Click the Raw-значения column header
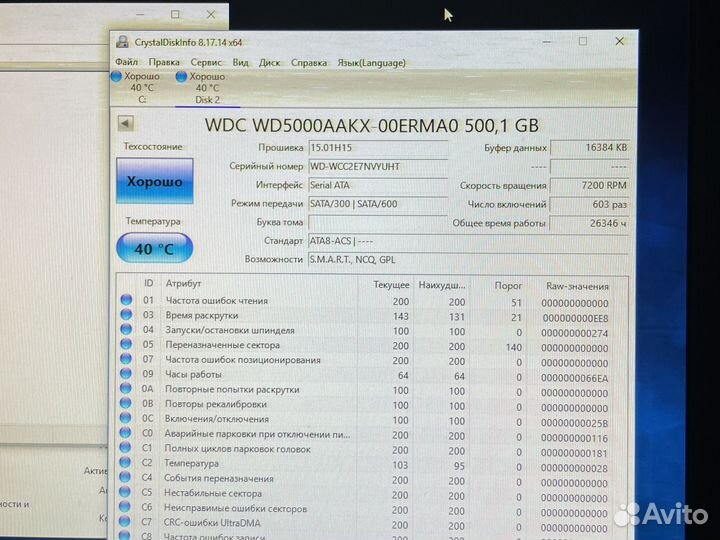Screen dimensions: 720x540 pyautogui.click(x=577, y=286)
